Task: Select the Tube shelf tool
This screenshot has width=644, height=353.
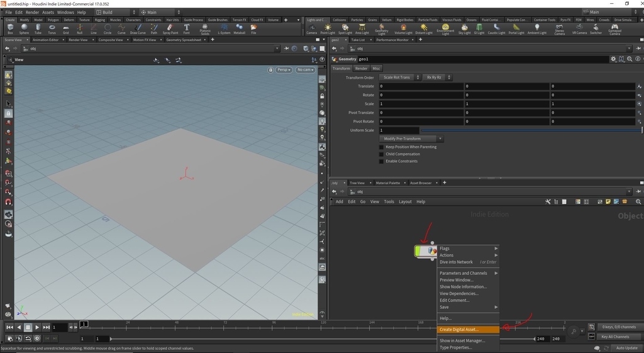Action: (x=38, y=29)
